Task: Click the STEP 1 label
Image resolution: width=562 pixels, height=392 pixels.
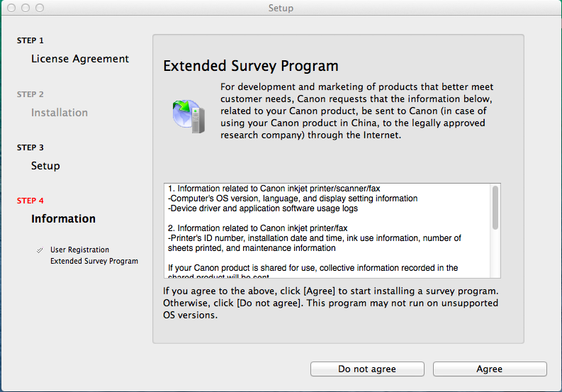Action: pos(30,40)
